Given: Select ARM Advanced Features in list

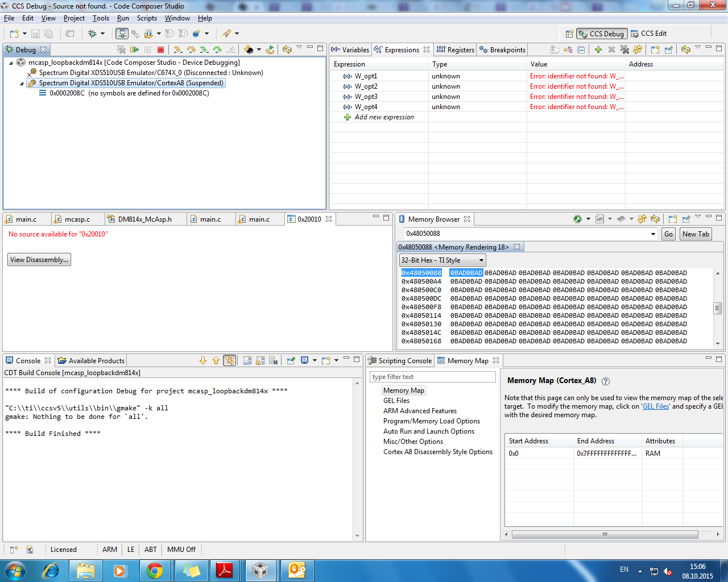Looking at the screenshot, I should point(420,411).
